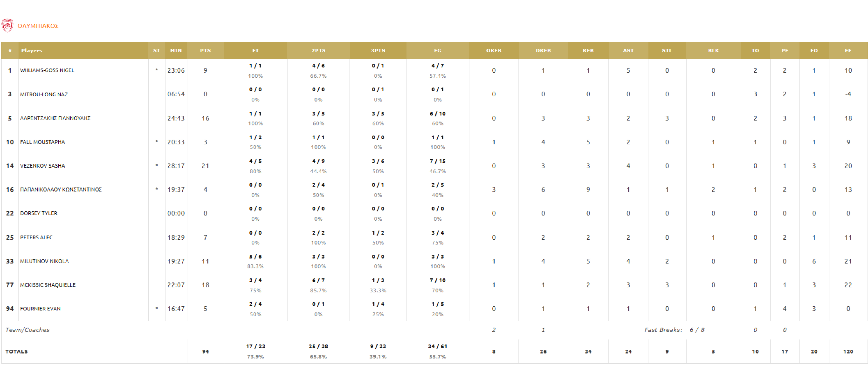The height and width of the screenshot is (372, 868).
Task: Sort by the EF column header
Action: (x=848, y=50)
